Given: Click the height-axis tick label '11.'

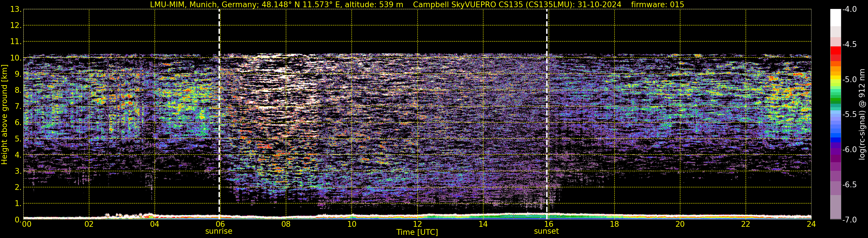Looking at the screenshot, I should pos(16,42).
